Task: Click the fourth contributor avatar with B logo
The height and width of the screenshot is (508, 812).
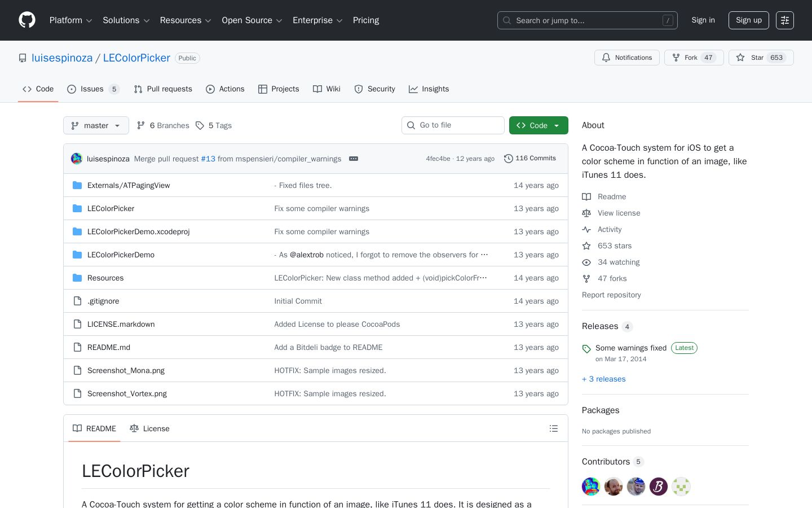Action: [659, 487]
